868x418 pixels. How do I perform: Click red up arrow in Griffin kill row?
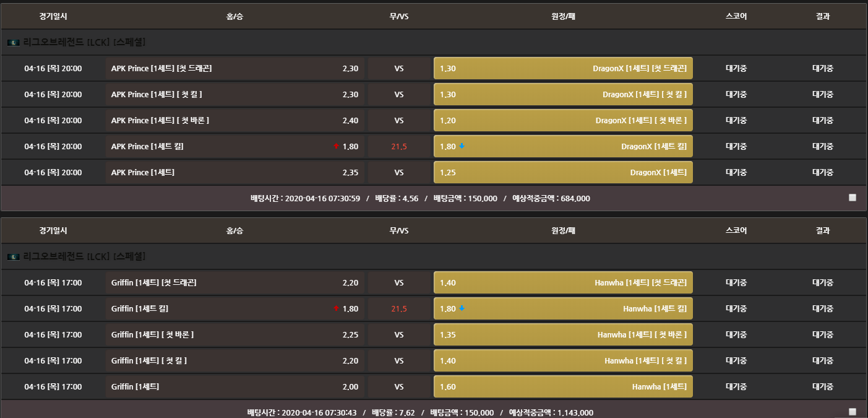[x=336, y=308]
